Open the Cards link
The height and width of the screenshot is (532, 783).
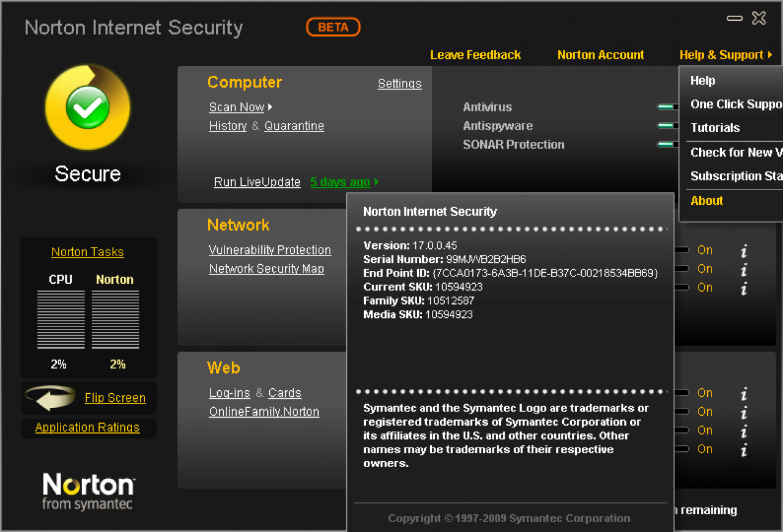click(284, 393)
